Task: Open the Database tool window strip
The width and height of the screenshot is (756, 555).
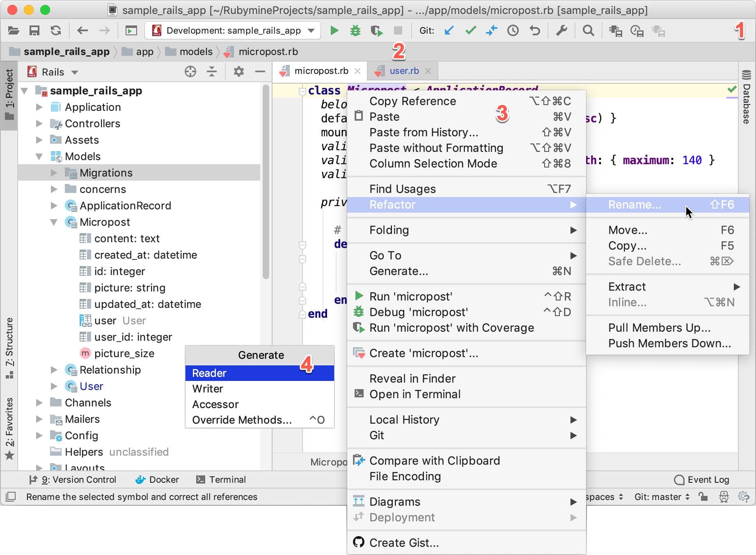Action: click(747, 97)
